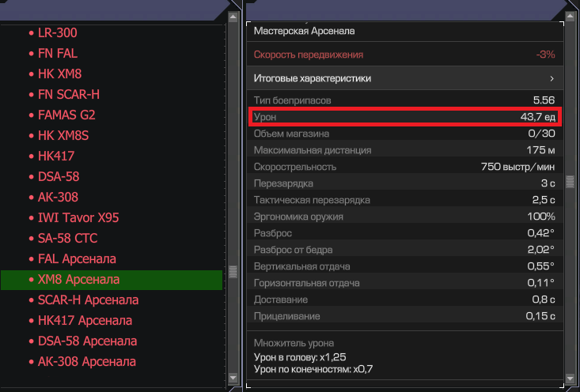The width and height of the screenshot is (580, 392).
Task: Open the FN SCAR-H entry
Action: click(x=69, y=95)
